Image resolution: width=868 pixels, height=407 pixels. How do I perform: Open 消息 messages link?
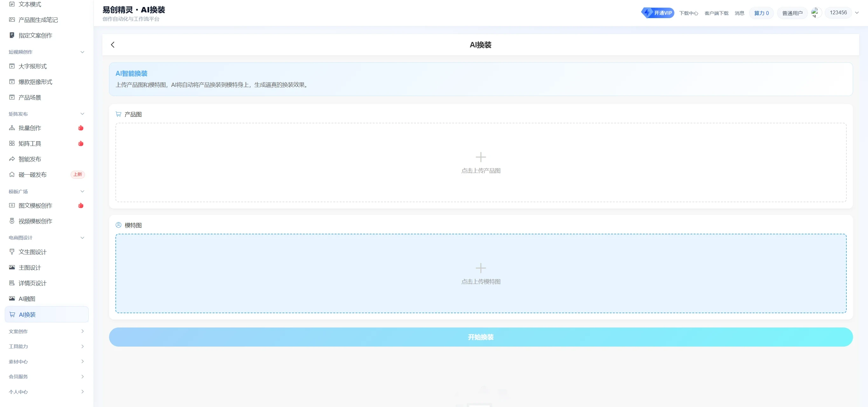(740, 13)
